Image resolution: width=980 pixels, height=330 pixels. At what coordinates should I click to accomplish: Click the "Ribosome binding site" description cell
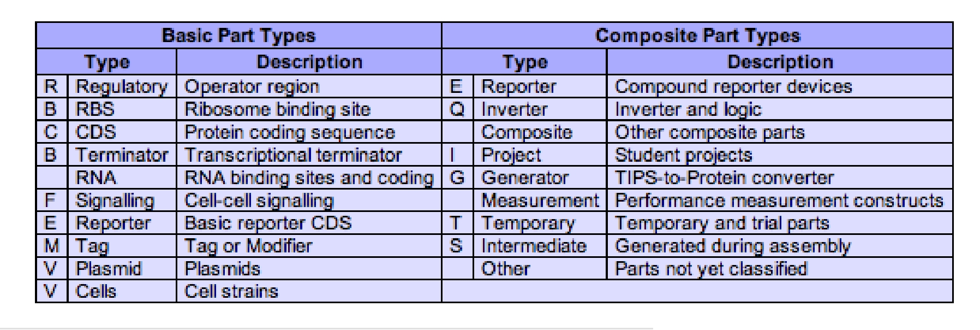click(x=277, y=110)
